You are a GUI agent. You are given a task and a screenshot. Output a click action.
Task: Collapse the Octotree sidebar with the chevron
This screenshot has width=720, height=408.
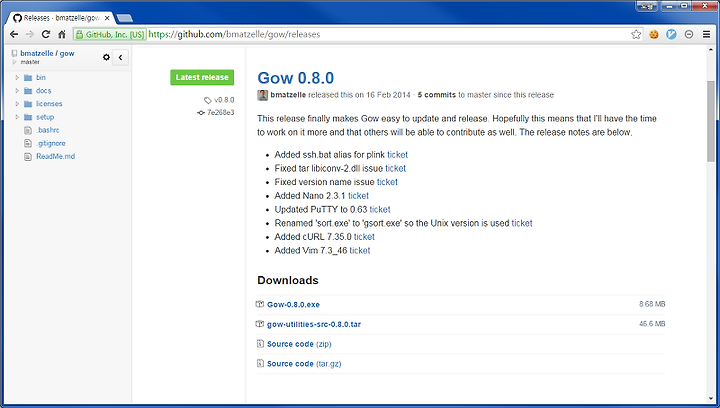pyautogui.click(x=120, y=57)
